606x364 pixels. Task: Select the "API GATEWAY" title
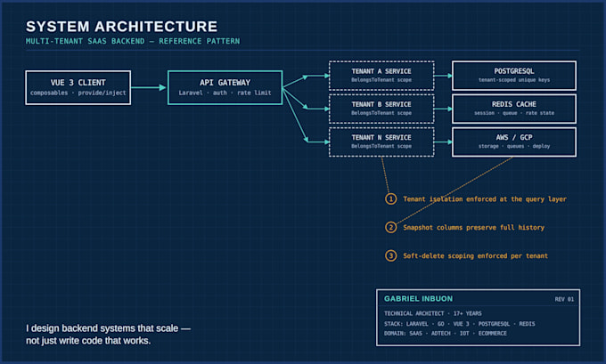coord(225,83)
